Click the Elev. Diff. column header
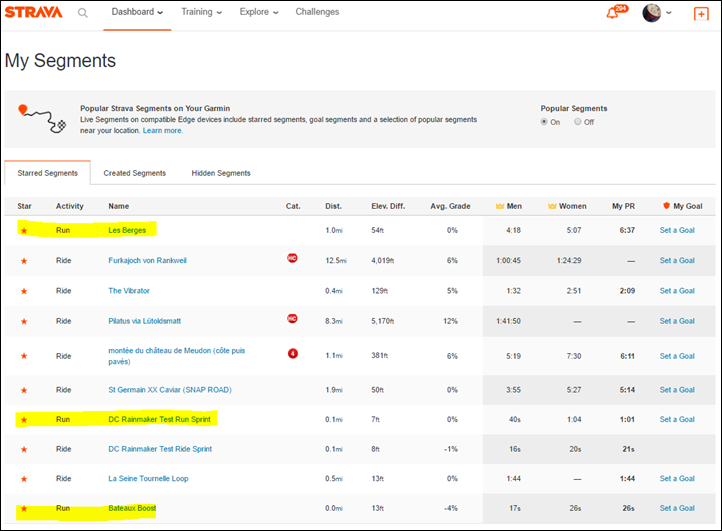 pyautogui.click(x=388, y=206)
